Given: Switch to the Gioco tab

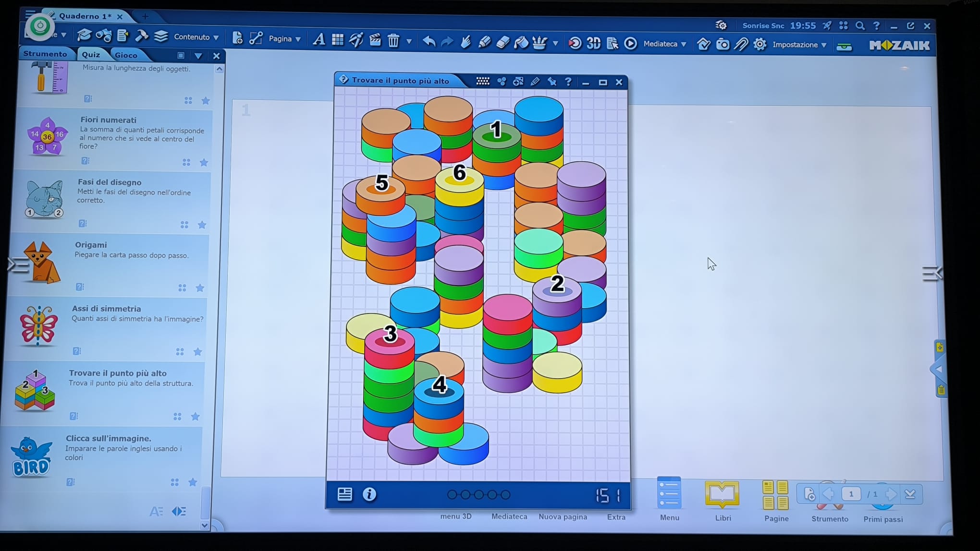Looking at the screenshot, I should click(x=126, y=55).
